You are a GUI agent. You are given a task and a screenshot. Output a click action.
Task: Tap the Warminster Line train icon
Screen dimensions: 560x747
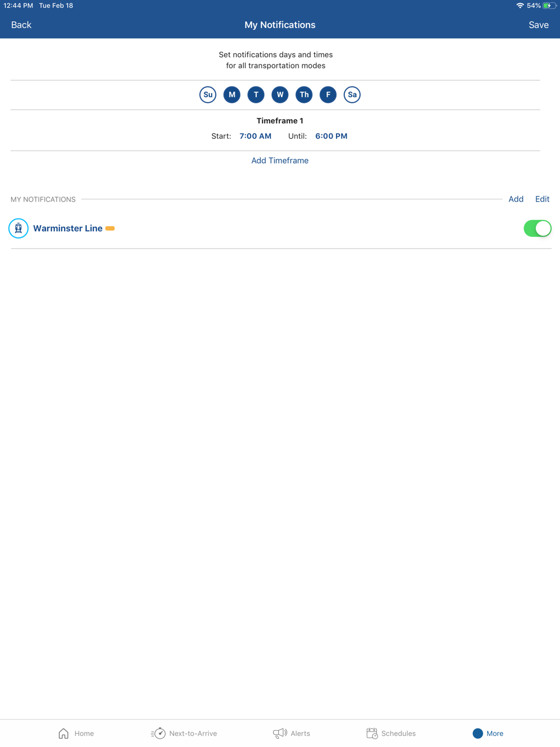pyautogui.click(x=18, y=228)
